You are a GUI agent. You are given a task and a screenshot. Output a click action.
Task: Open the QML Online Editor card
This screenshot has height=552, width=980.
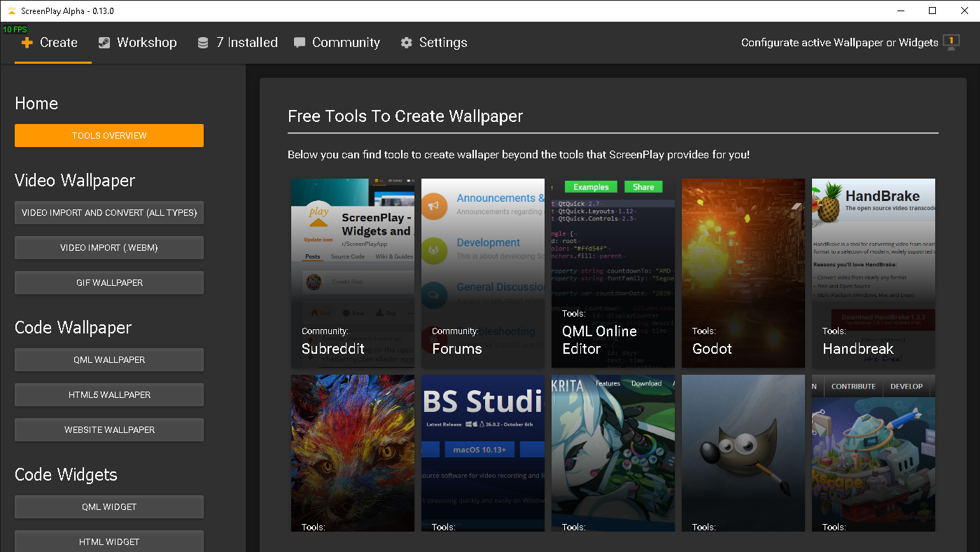coord(613,273)
